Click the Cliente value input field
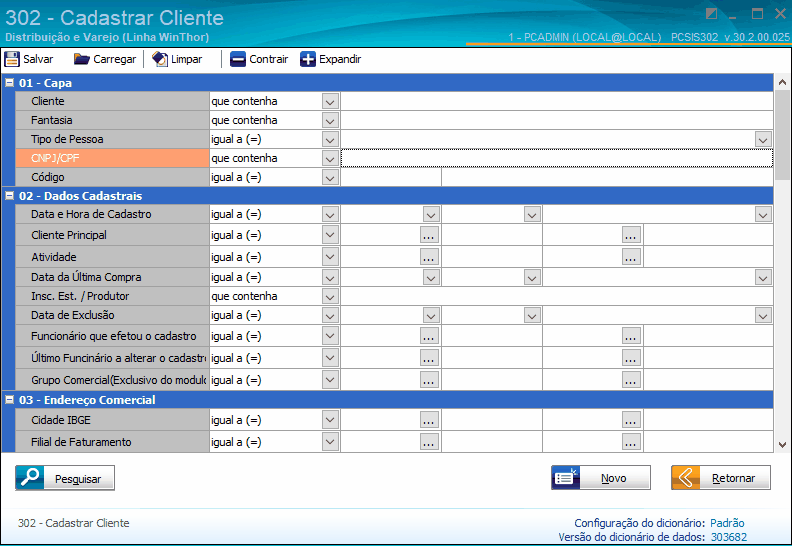The height and width of the screenshot is (546, 792). point(557,101)
